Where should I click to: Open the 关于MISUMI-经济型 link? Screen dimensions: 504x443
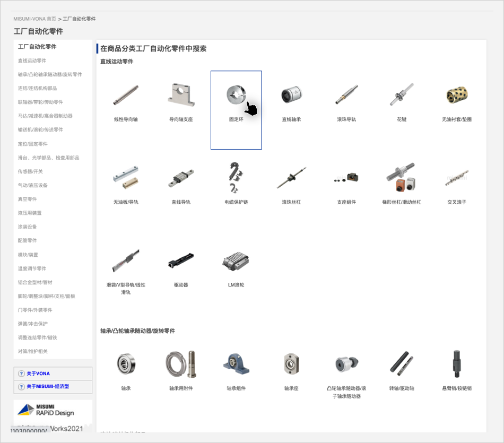click(x=48, y=387)
